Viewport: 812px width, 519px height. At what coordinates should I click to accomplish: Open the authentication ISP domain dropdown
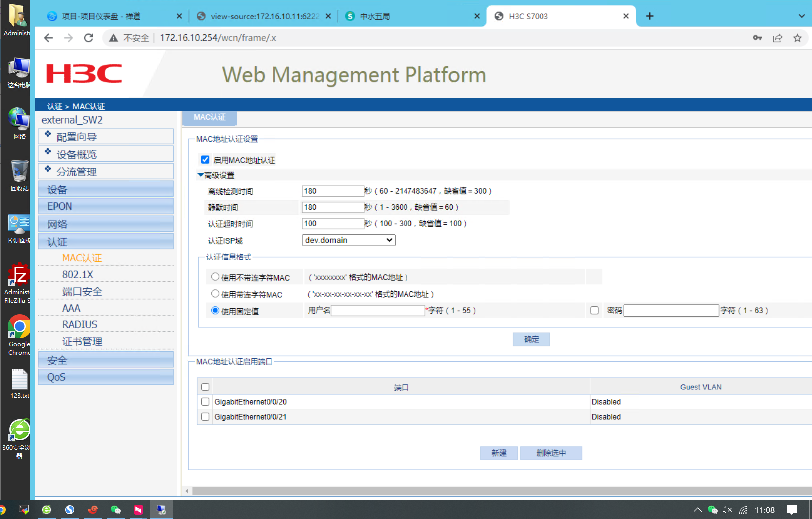[x=349, y=240]
